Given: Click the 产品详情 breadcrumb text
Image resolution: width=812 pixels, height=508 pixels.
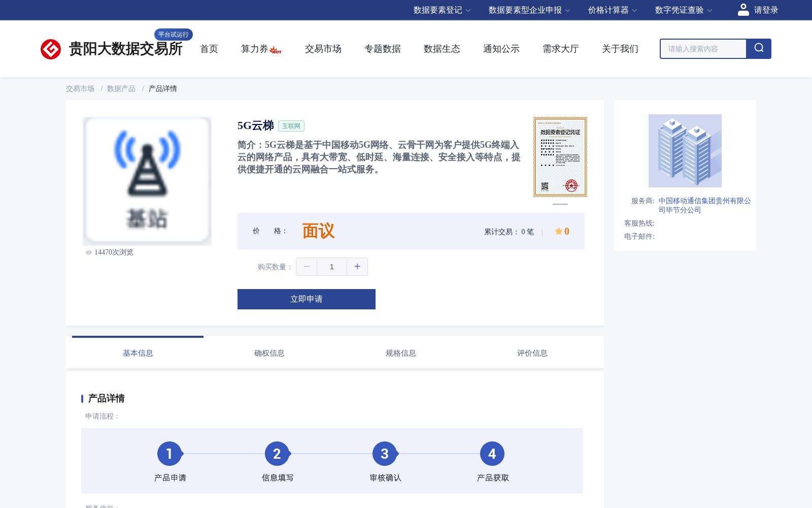Looking at the screenshot, I should [163, 88].
